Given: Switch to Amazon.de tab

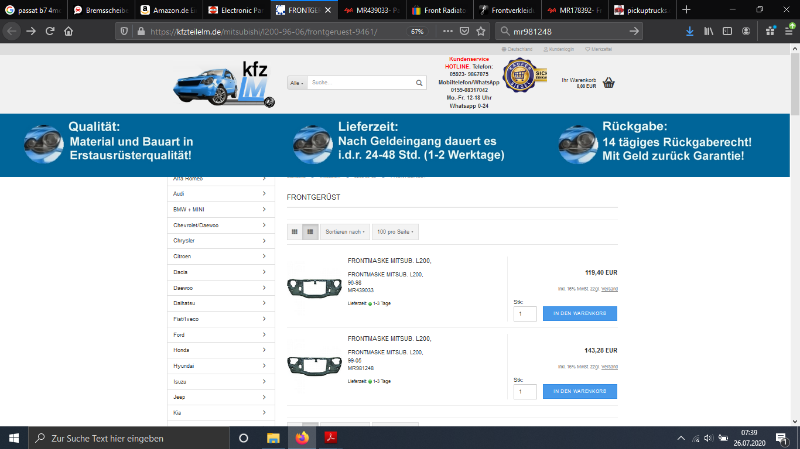Looking at the screenshot, I should (168, 10).
